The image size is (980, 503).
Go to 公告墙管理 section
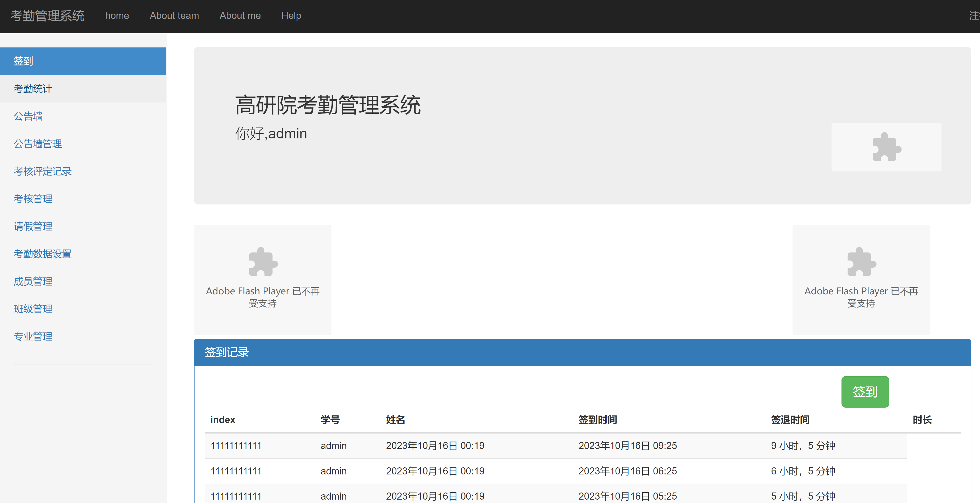(38, 144)
